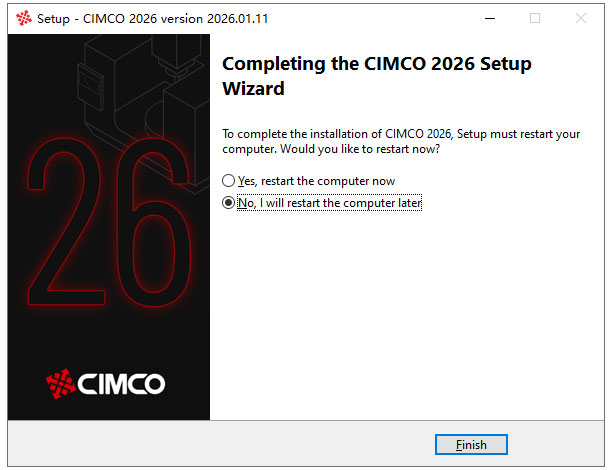
Task: Click the "Completing the CIMCO 2026 Setup Wizard" heading
Action: point(377,76)
